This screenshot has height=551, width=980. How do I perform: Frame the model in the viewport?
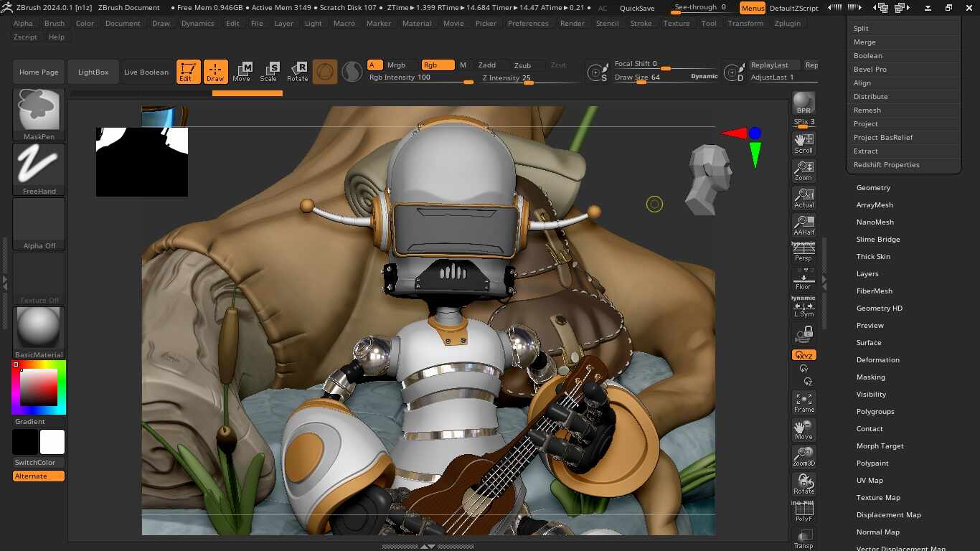pyautogui.click(x=803, y=400)
